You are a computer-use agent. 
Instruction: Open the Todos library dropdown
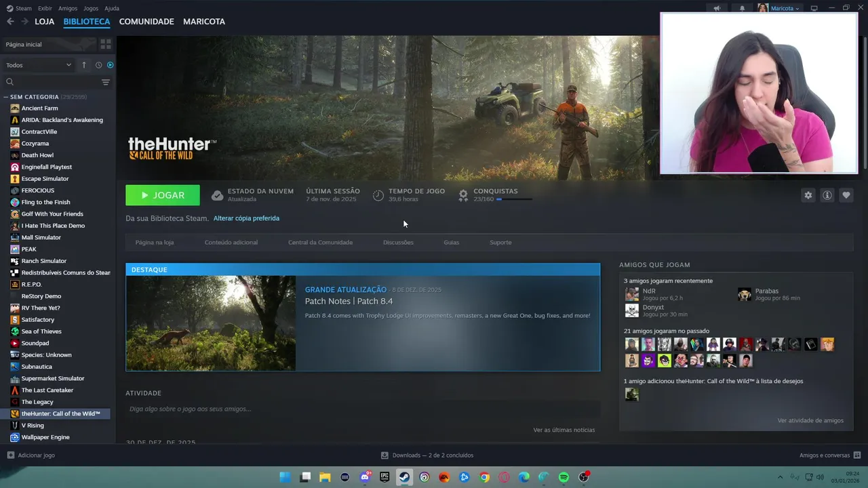tap(39, 65)
